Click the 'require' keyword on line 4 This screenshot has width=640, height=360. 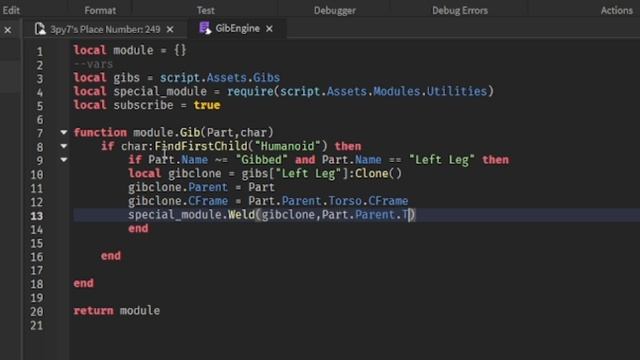(250, 91)
